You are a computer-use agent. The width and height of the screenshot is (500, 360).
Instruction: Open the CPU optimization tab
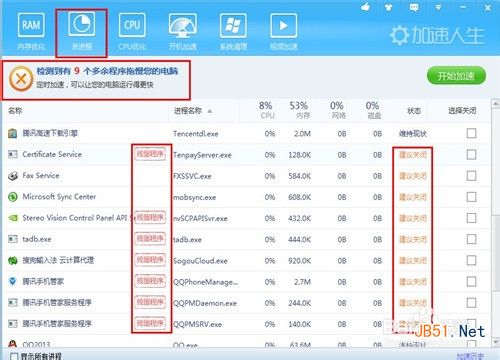132,32
